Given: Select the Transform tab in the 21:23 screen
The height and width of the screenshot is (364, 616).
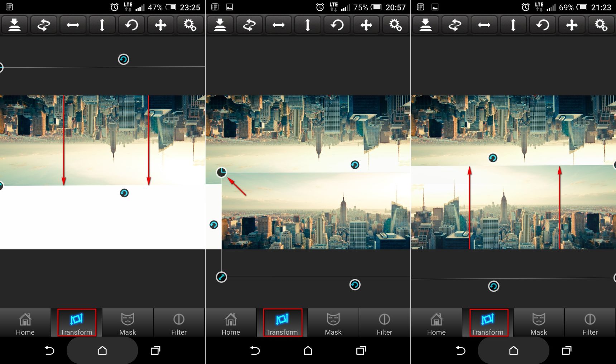Looking at the screenshot, I should (488, 323).
